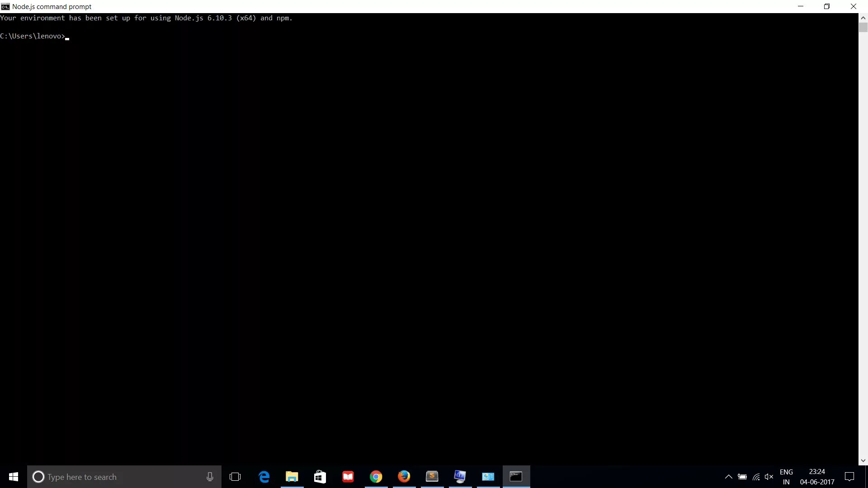Open Microsoft Edge from the taskbar
The height and width of the screenshot is (488, 868).
[x=264, y=477]
